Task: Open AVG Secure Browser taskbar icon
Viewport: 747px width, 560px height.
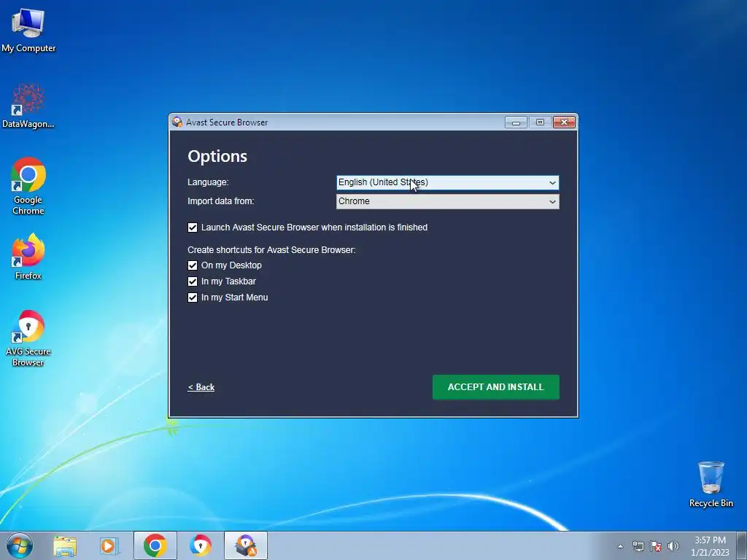Action: pos(200,545)
